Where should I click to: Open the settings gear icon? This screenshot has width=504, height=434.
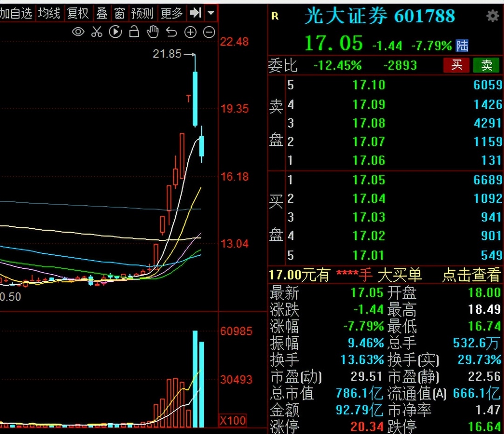pos(492,15)
